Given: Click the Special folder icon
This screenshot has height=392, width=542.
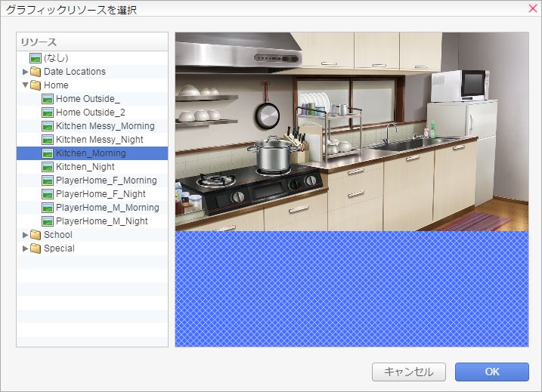Looking at the screenshot, I should [36, 248].
